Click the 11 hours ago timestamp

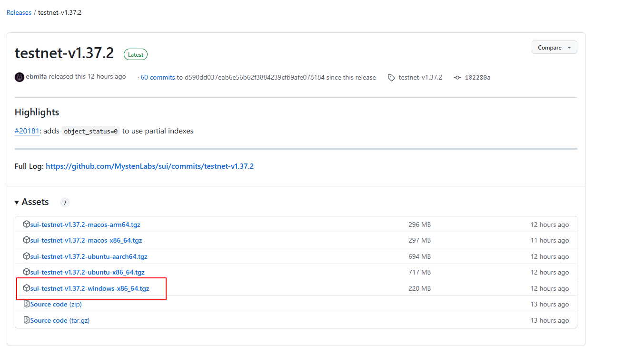coord(550,240)
